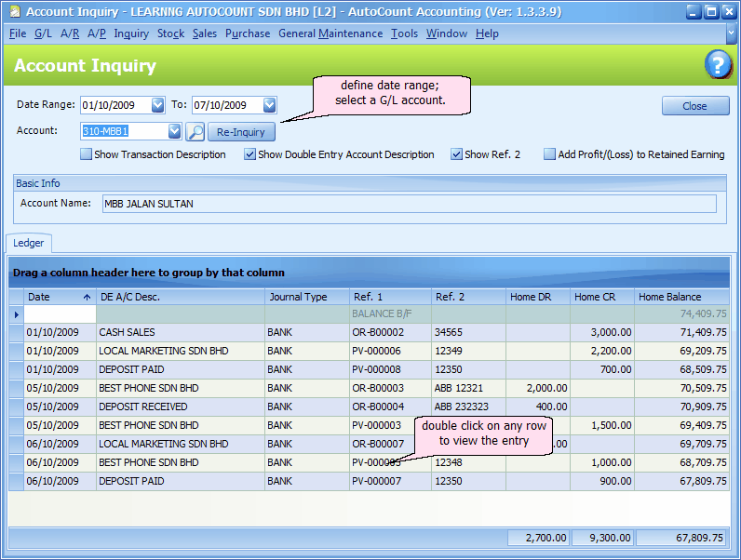Click the blue help question mark icon
Screen dimensions: 741x560
click(718, 65)
